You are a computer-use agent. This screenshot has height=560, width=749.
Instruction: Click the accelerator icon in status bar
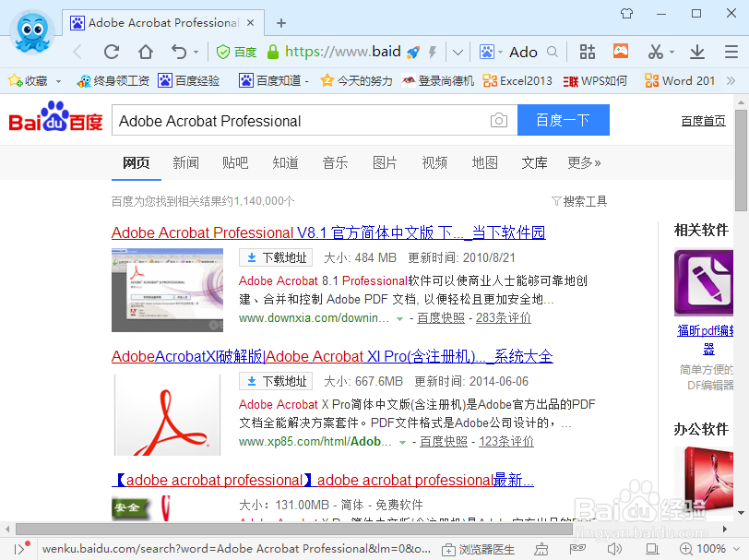coord(541,550)
